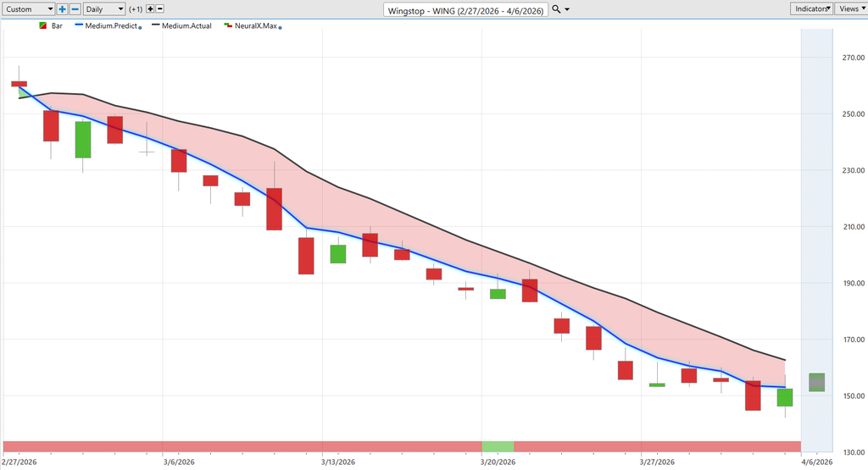Toggle the dot beside Medium.Predict
Image resolution: width=868 pixels, height=470 pixels.
(141, 28)
